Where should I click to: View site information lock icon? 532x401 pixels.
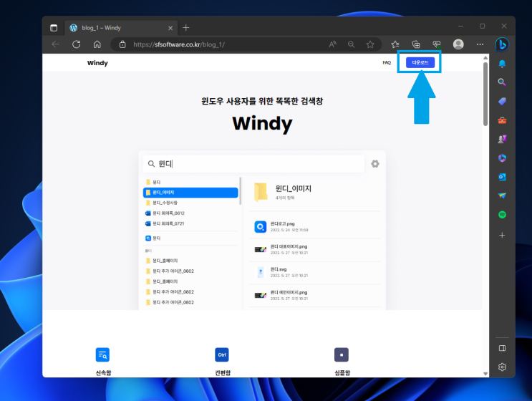click(x=122, y=44)
